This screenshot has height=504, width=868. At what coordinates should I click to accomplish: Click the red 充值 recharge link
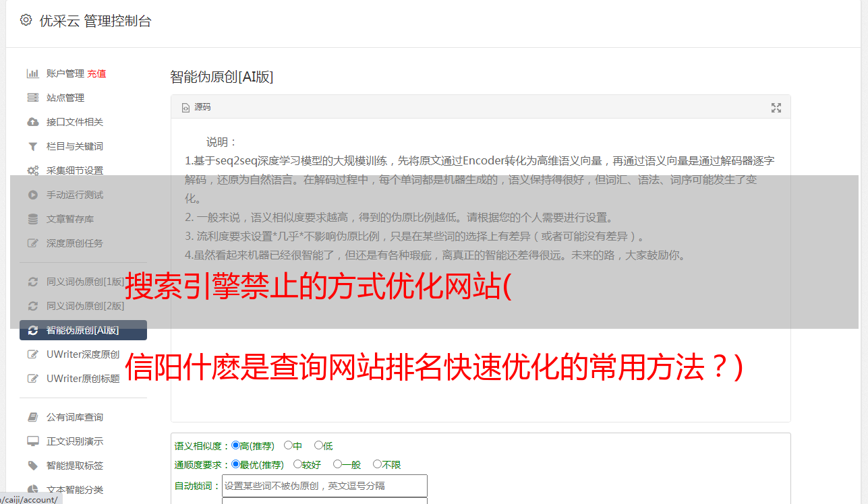96,73
